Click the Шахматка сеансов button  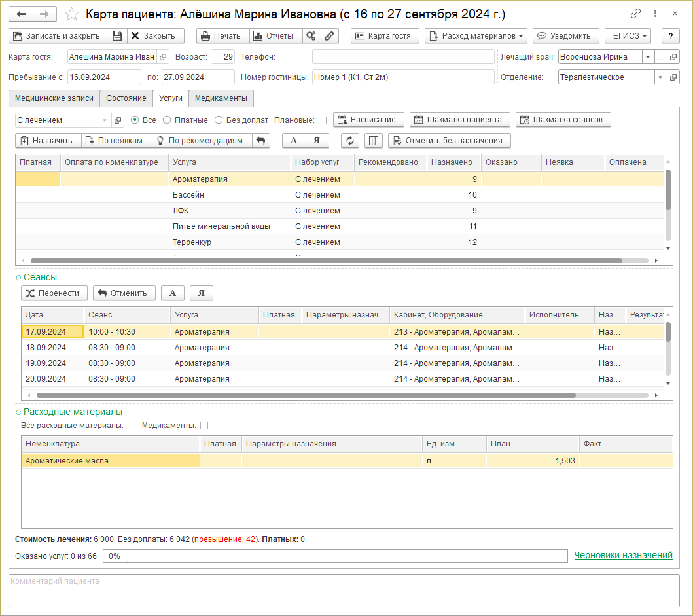(x=563, y=120)
